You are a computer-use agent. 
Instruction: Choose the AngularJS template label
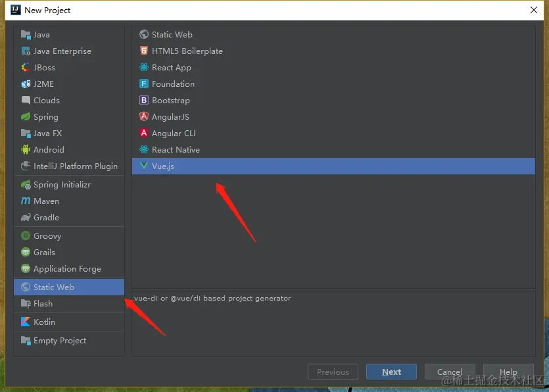pyautogui.click(x=170, y=117)
